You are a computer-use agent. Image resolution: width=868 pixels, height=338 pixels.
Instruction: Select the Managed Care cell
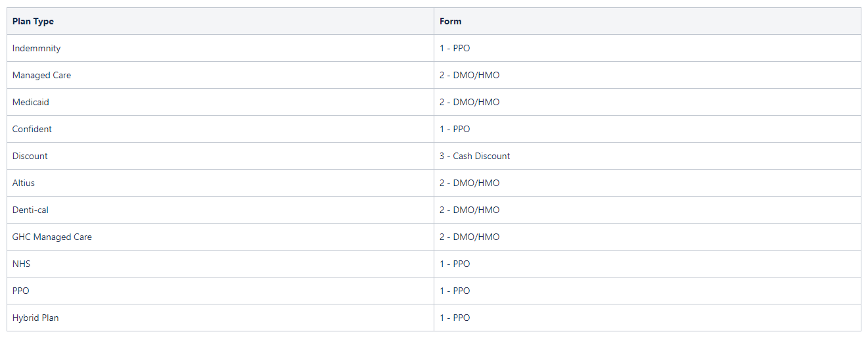220,75
